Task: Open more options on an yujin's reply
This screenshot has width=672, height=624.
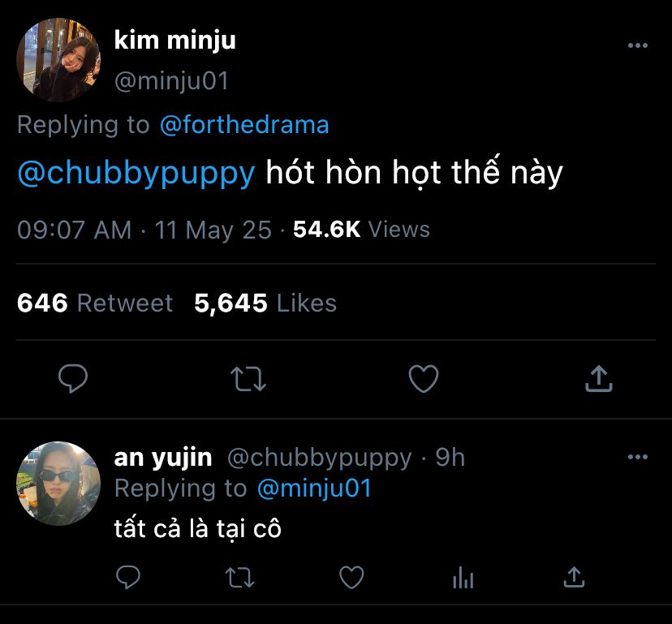Action: pos(638,458)
